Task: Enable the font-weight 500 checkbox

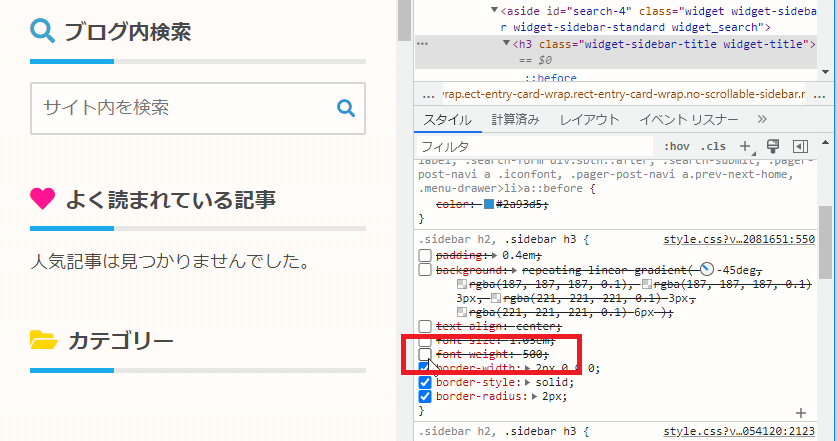Action: pyautogui.click(x=425, y=354)
